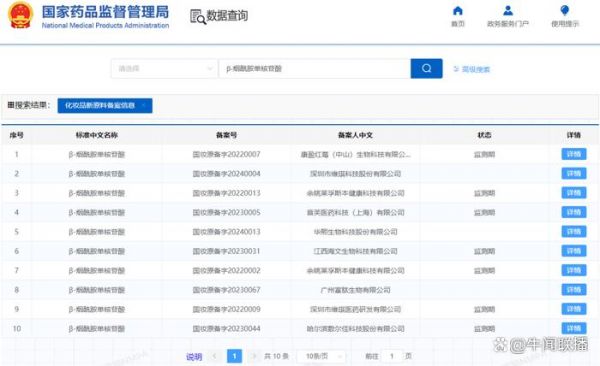Open 详情 for row 20220009
The image size is (600, 366).
[x=574, y=309]
